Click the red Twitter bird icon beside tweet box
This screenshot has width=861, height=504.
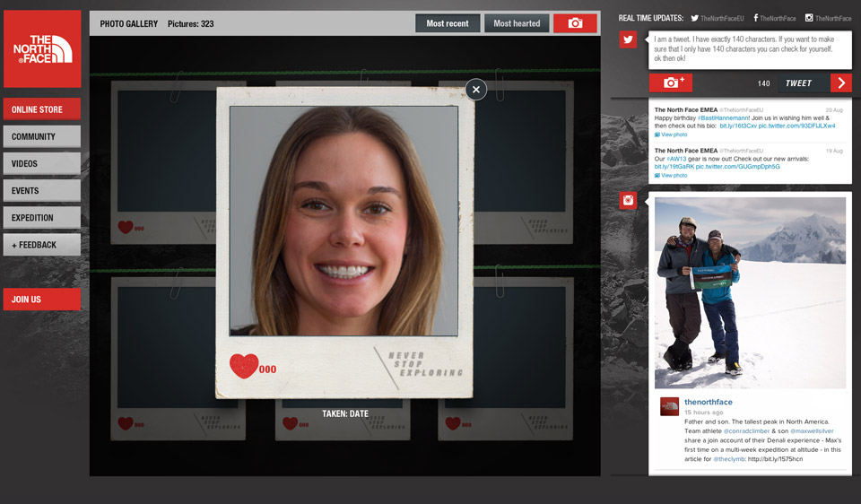(x=628, y=39)
